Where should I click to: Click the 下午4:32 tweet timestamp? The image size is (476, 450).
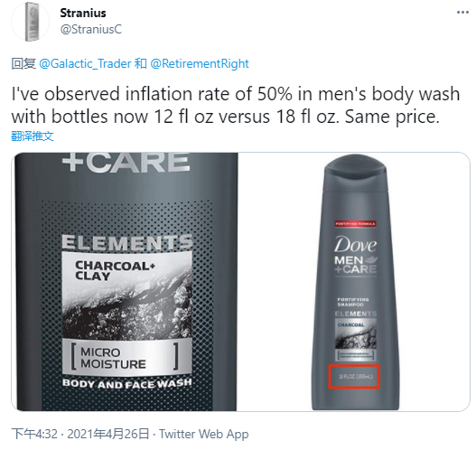pos(34,434)
